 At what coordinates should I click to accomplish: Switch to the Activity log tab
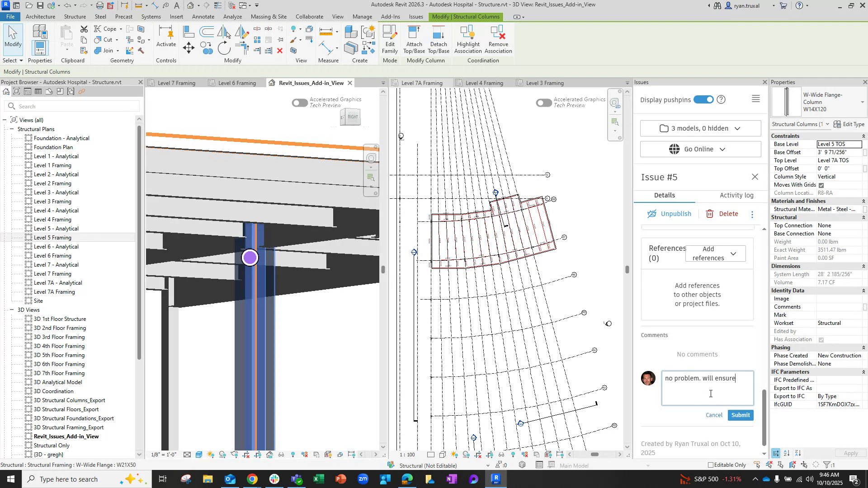(736, 195)
